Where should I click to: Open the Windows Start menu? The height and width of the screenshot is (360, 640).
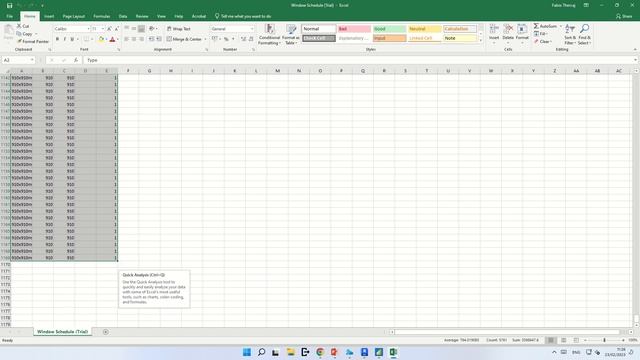247,352
